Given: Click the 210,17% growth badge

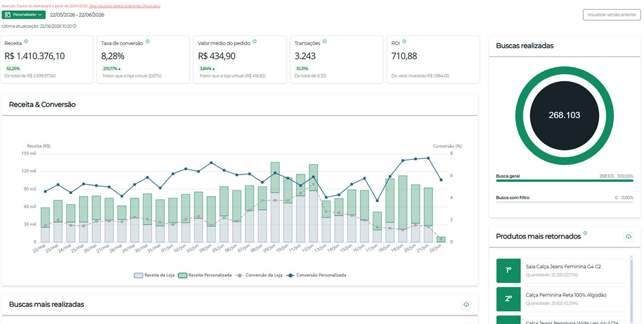Looking at the screenshot, I should click(x=112, y=69).
